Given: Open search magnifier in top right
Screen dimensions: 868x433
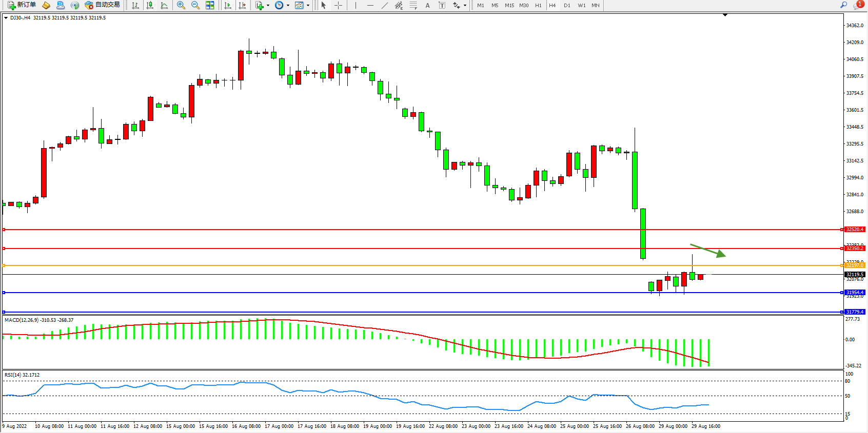Looking at the screenshot, I should click(843, 5).
